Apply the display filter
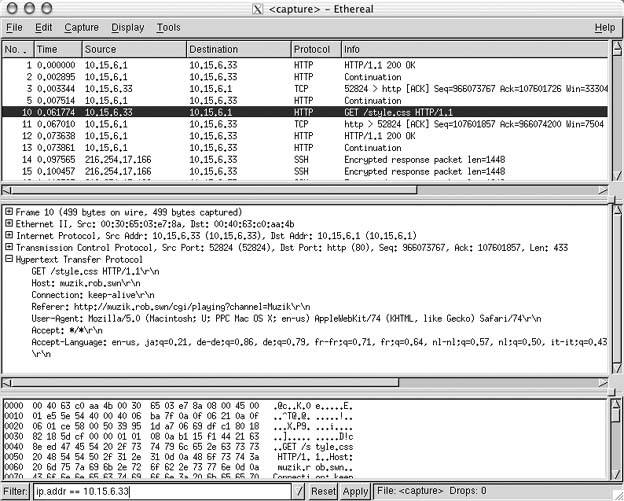 pos(355,492)
